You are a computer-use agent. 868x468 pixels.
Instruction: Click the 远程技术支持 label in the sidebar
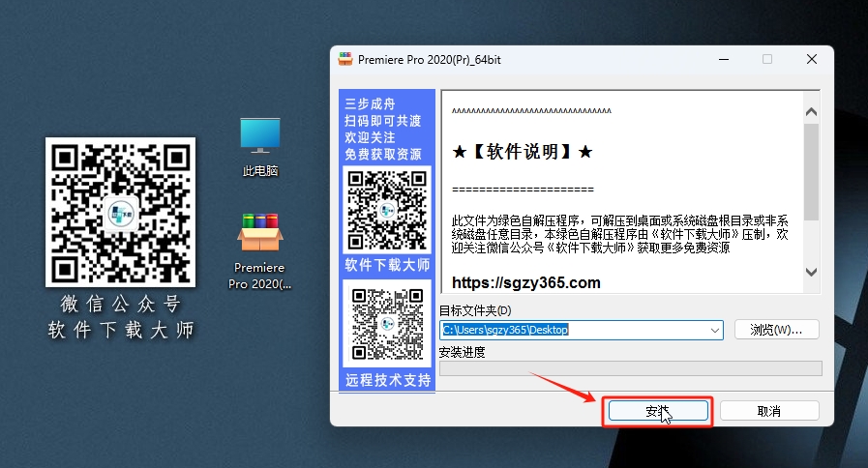[388, 380]
